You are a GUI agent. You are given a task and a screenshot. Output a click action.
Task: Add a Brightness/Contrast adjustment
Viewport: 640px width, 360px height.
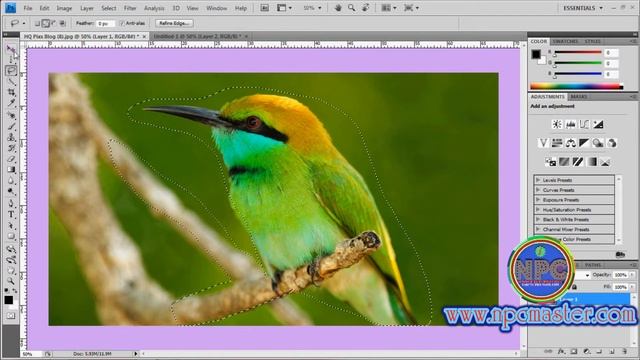click(557, 124)
